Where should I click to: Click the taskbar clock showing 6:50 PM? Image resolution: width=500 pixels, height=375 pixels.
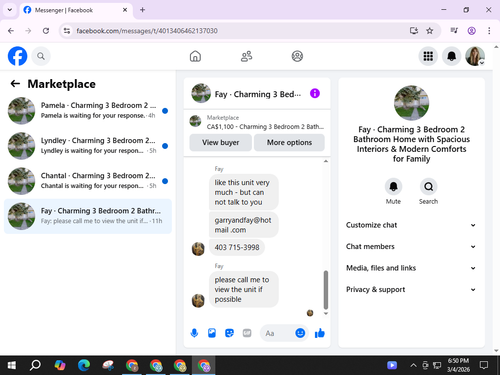[x=458, y=365]
